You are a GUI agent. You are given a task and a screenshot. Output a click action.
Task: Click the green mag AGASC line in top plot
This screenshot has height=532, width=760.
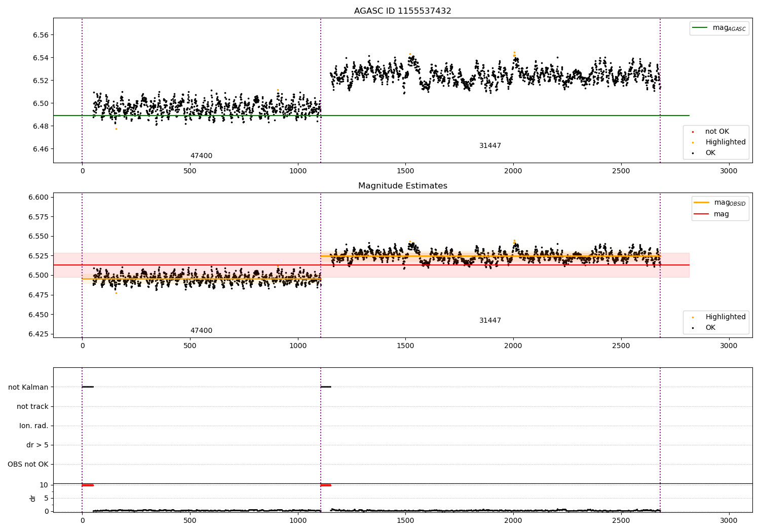coord(371,116)
